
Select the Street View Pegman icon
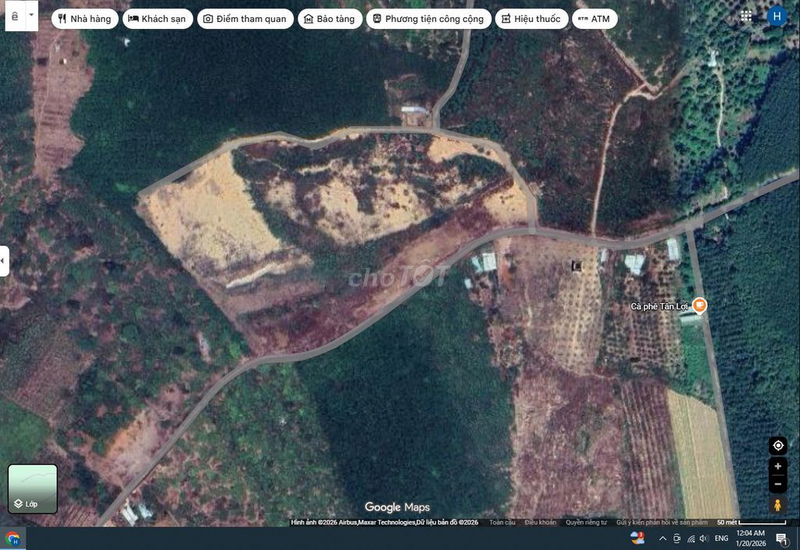click(778, 506)
